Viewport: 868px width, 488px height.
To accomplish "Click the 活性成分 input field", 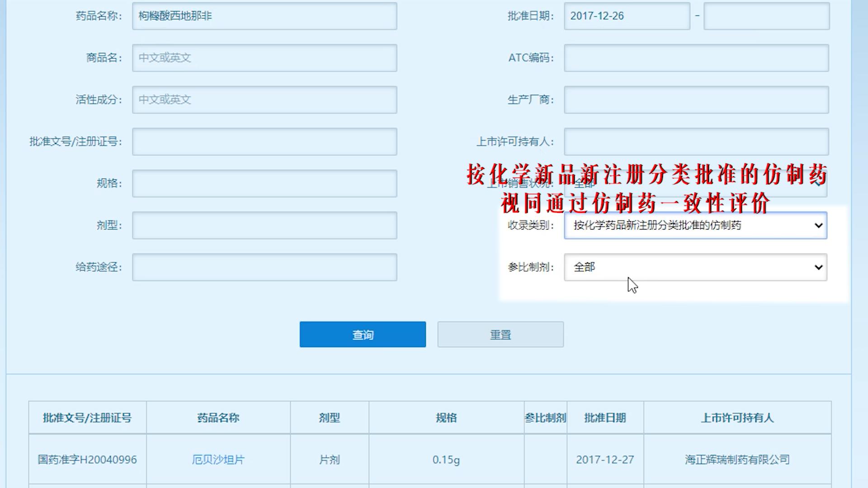I will pos(264,99).
